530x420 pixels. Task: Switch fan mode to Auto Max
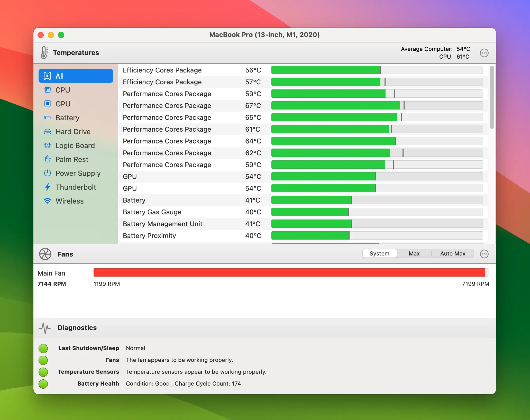click(453, 254)
